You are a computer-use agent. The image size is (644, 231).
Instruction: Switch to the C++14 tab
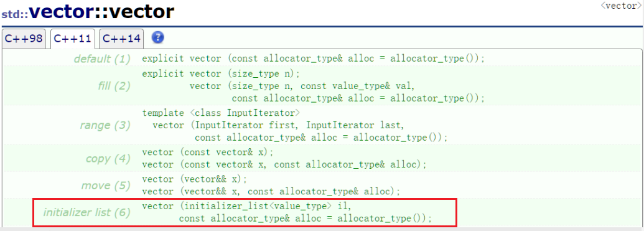point(121,39)
